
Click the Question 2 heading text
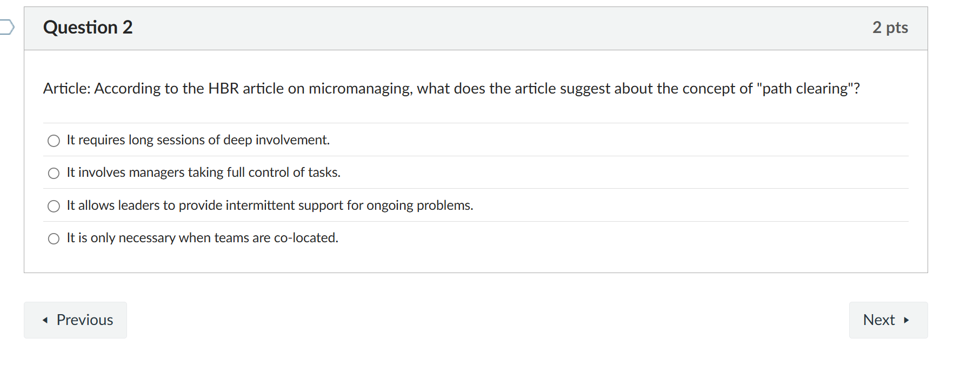click(88, 27)
